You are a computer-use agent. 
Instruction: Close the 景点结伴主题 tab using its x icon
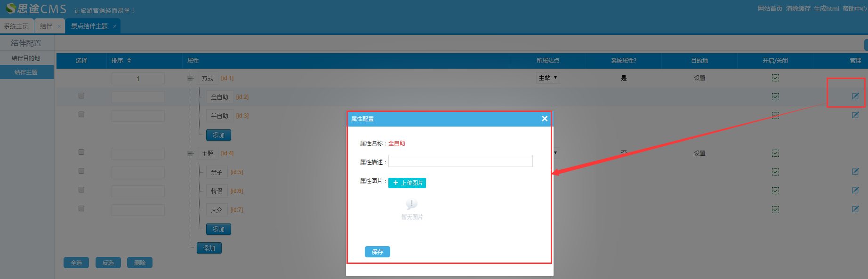point(115,26)
